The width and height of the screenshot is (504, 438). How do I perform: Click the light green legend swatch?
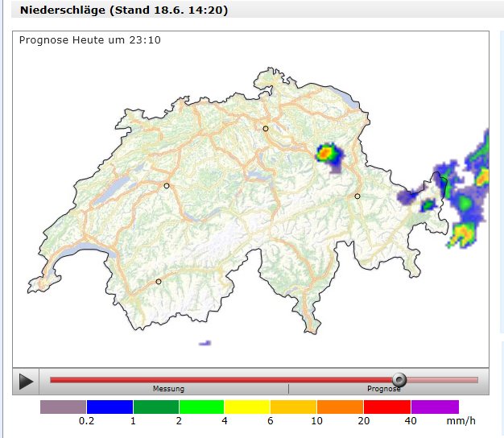201,407
